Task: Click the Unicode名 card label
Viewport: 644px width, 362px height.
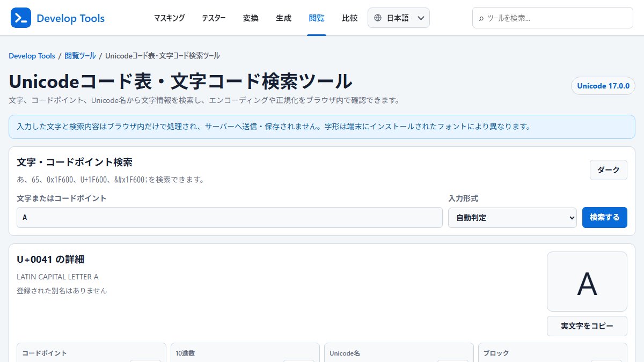Action: click(x=345, y=353)
